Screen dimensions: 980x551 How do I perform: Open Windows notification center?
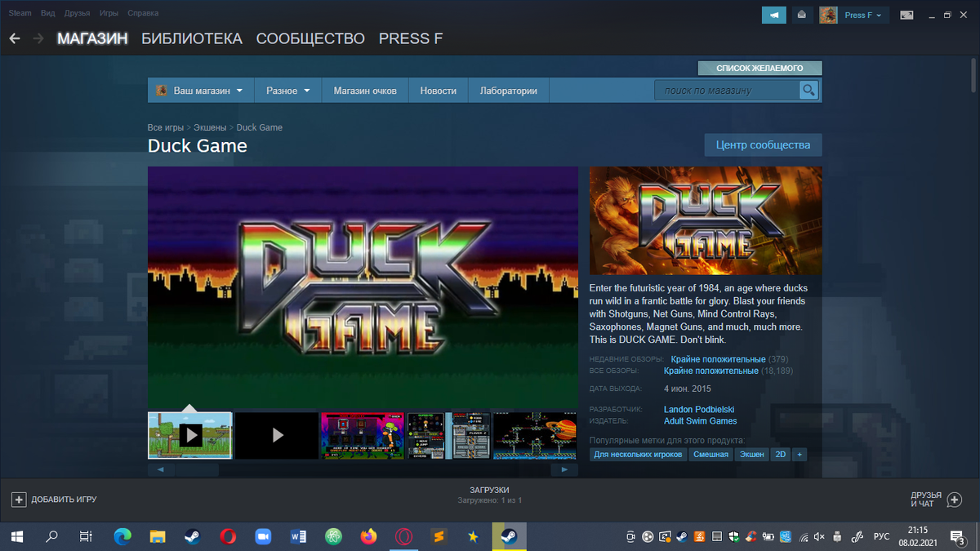click(958, 536)
